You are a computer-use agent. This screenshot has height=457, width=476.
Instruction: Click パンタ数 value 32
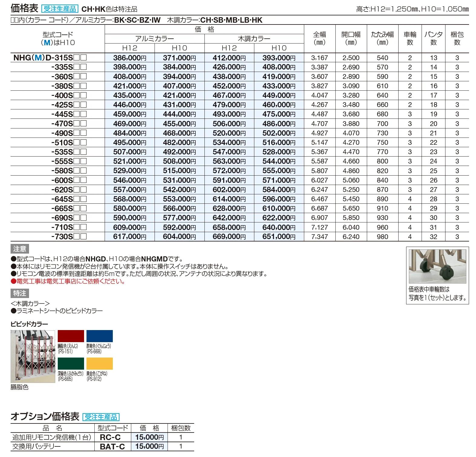click(434, 237)
